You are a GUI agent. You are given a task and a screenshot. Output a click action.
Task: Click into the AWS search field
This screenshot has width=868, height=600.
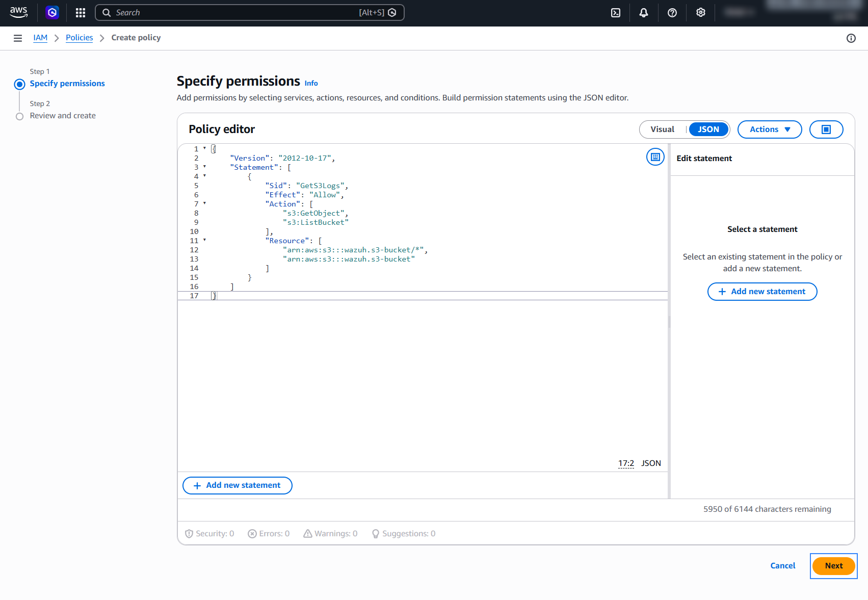coord(249,13)
